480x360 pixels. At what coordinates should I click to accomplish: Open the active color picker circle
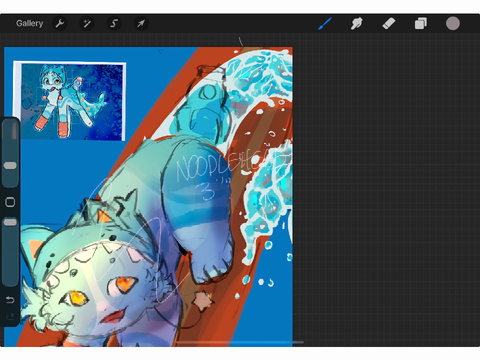point(453,23)
